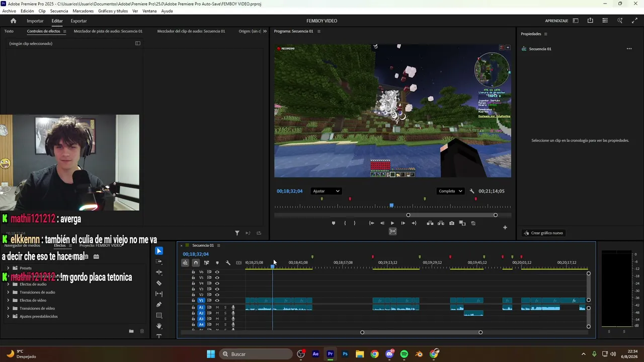Image resolution: width=644 pixels, height=362 pixels.
Task: Step forward one frame
Action: coord(403,223)
